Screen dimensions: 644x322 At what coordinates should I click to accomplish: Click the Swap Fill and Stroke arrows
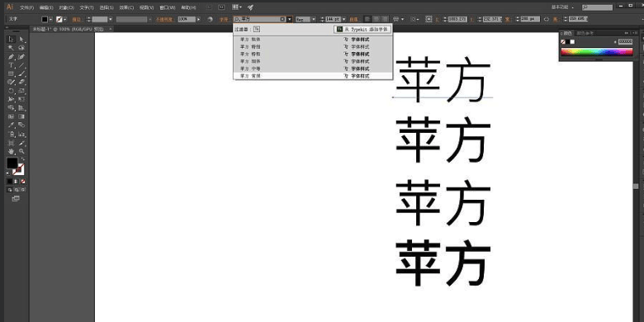23,159
